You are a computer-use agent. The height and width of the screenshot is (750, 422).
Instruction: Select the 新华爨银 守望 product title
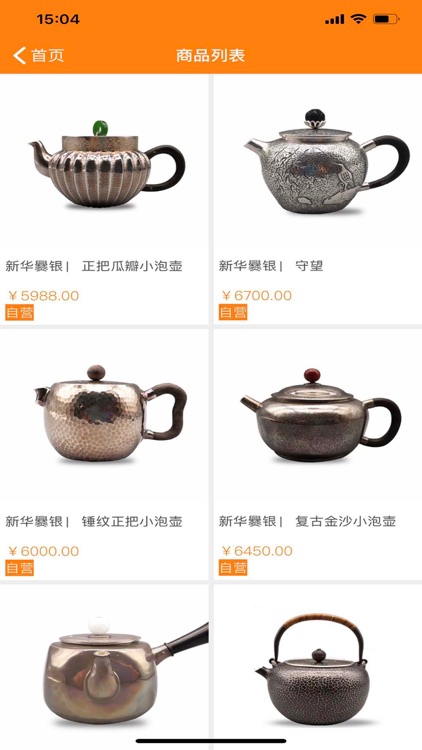pos(271,266)
